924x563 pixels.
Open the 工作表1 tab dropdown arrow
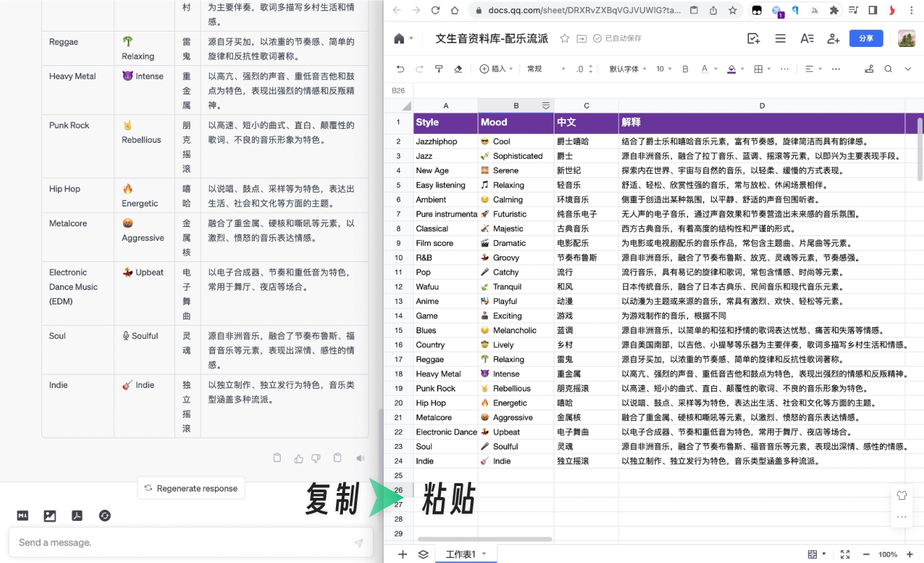tap(484, 554)
